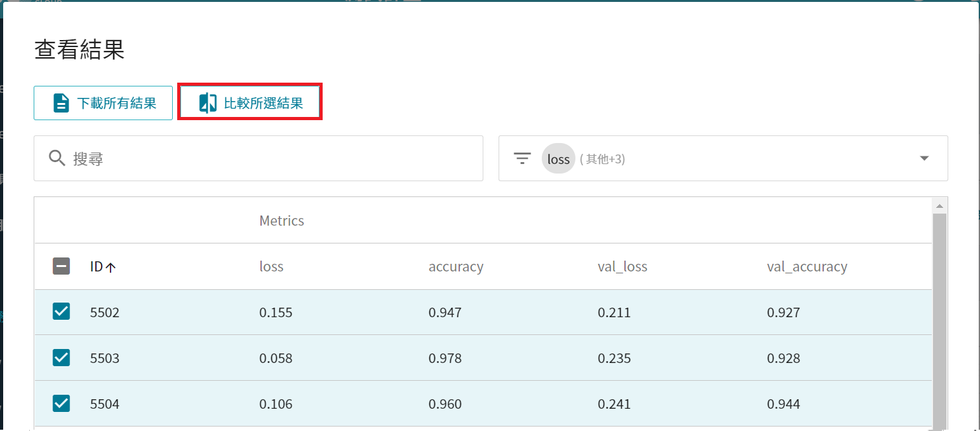Screen dimensions: 980x431
Task: Click the table's vertical scrollbar thumb
Action: click(939, 318)
